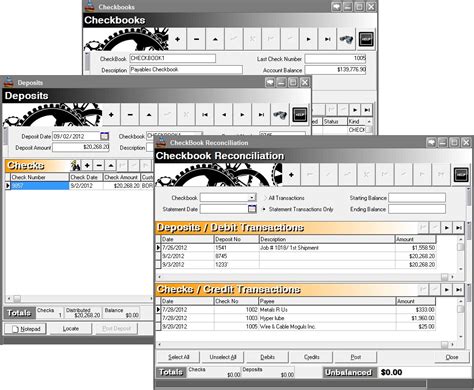The height and width of the screenshot is (390, 474).
Task: Click Ending Balance field
Action: [x=417, y=209]
